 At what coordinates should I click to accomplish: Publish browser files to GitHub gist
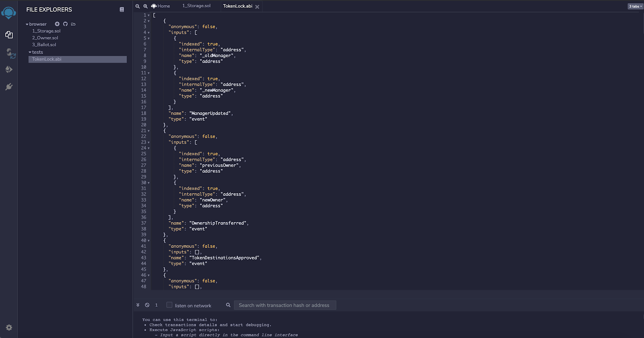tap(65, 24)
